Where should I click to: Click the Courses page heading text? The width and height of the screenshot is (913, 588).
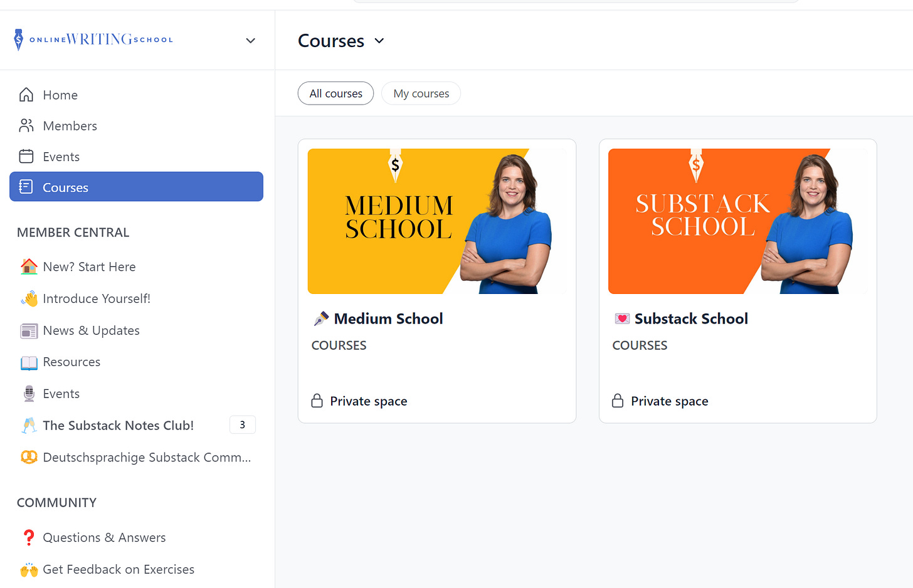pyautogui.click(x=331, y=41)
